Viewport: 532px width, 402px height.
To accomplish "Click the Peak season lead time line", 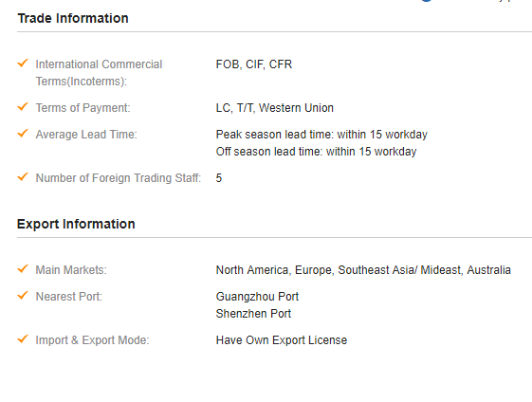I will (321, 135).
